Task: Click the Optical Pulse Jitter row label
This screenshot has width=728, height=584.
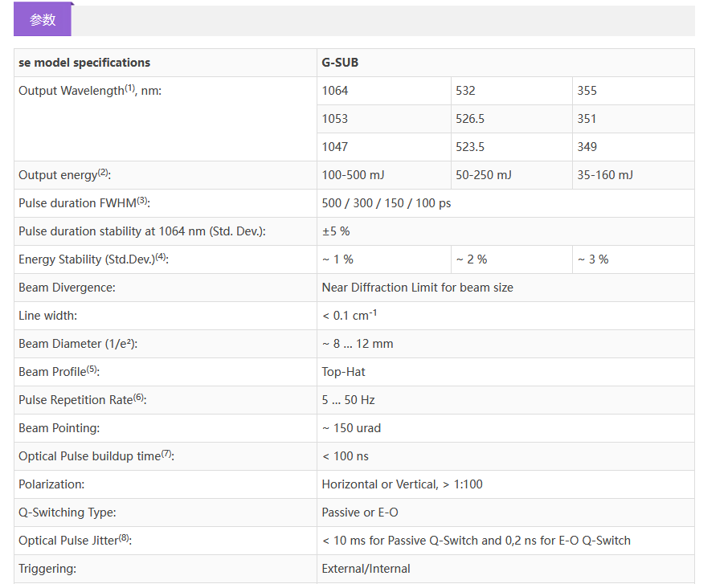Action: (x=75, y=541)
